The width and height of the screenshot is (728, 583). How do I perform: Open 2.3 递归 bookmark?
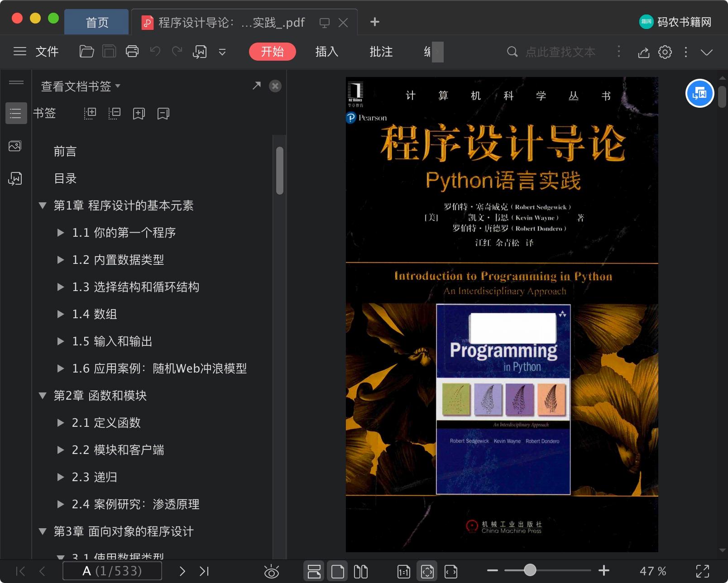click(94, 477)
